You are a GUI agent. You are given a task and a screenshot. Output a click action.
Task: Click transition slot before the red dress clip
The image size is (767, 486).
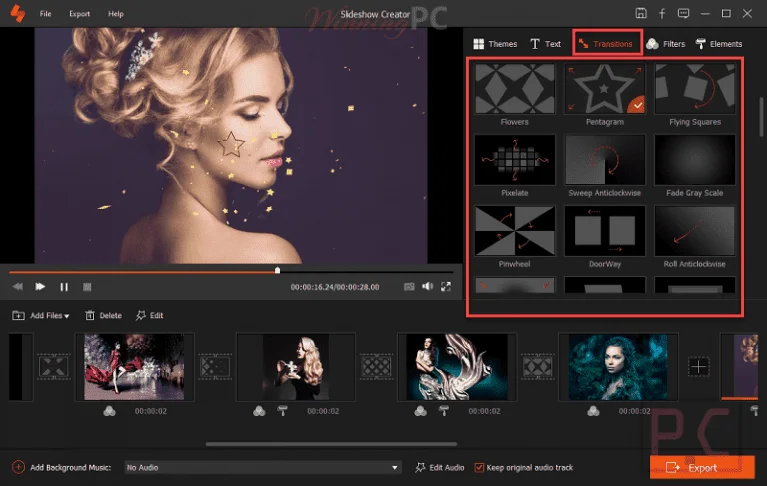[x=53, y=366]
